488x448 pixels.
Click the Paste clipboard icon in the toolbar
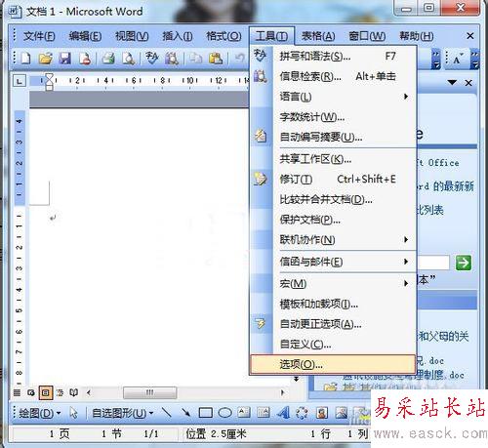[216, 59]
